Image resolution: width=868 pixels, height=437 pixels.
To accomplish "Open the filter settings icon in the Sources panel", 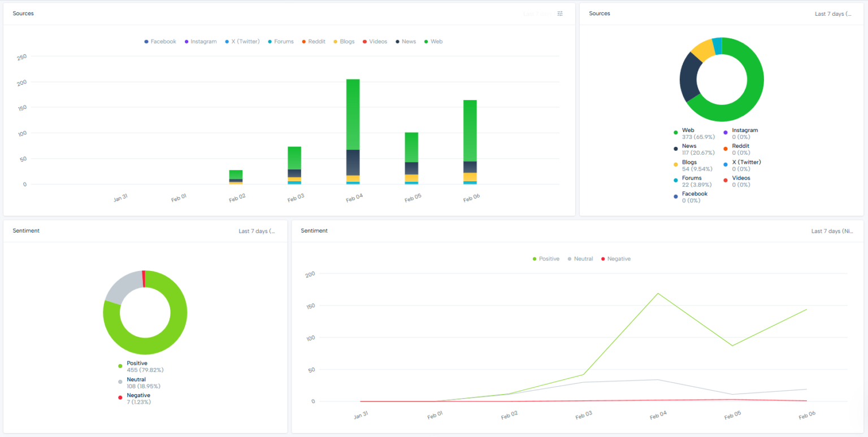I will pos(559,13).
